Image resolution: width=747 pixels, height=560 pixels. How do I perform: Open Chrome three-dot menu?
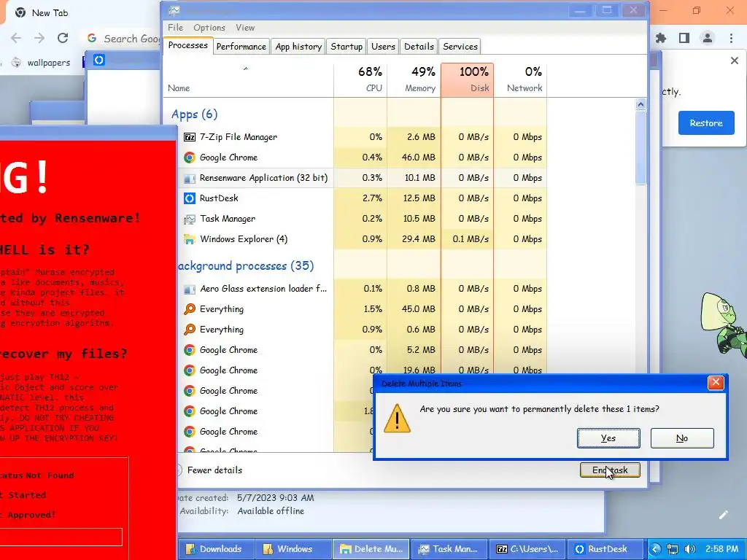731,38
